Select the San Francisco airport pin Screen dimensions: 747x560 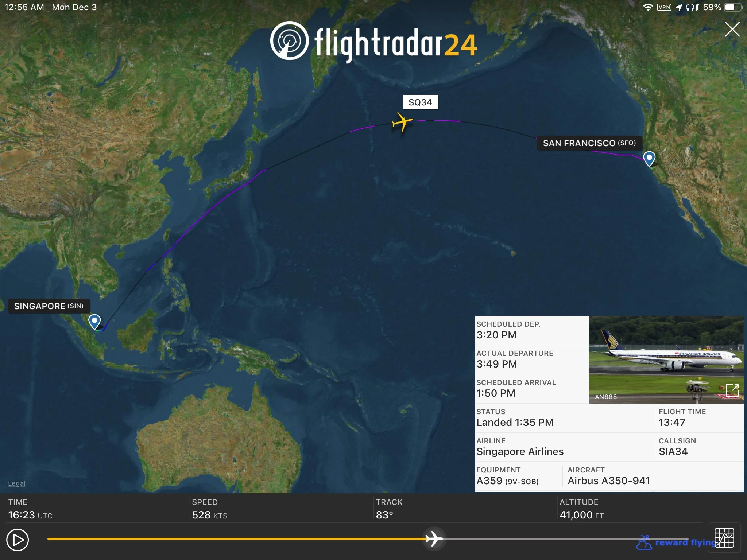[x=649, y=159]
